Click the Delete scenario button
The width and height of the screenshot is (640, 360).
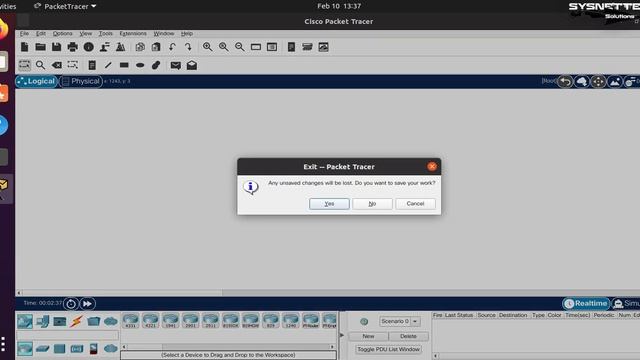[x=408, y=336]
